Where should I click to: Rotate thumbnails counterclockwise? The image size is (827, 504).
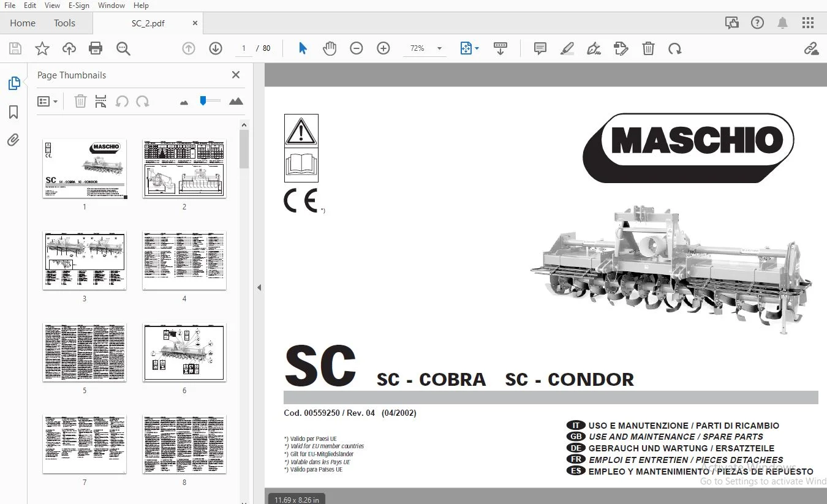click(122, 101)
